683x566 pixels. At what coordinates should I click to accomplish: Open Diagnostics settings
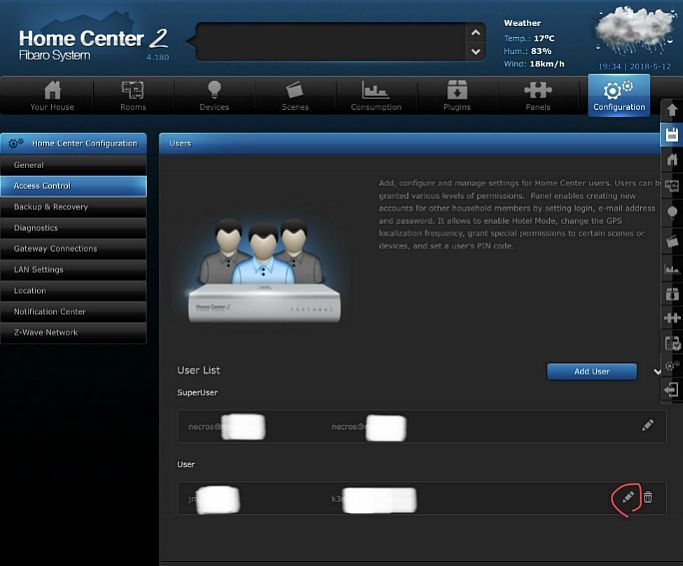tap(73, 228)
